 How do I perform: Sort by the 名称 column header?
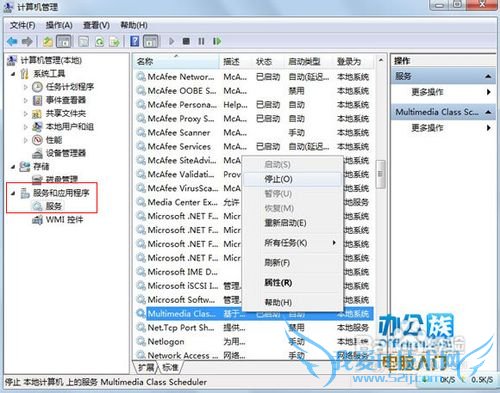(x=177, y=61)
